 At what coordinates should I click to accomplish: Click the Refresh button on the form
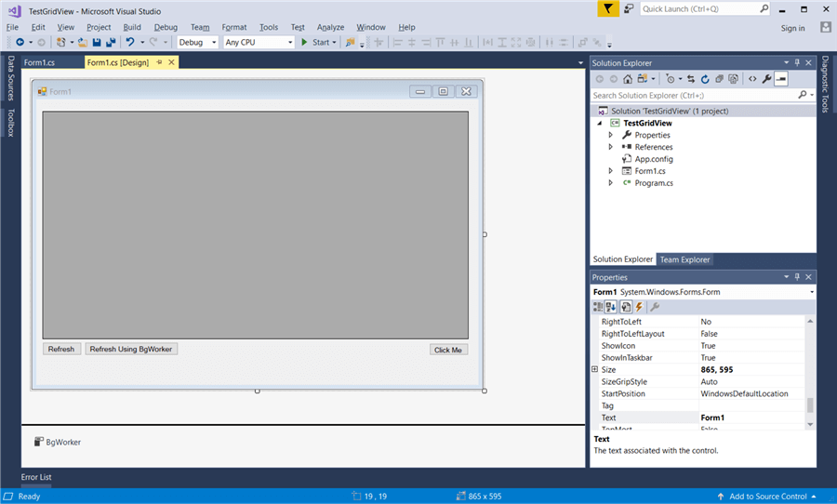pos(61,349)
